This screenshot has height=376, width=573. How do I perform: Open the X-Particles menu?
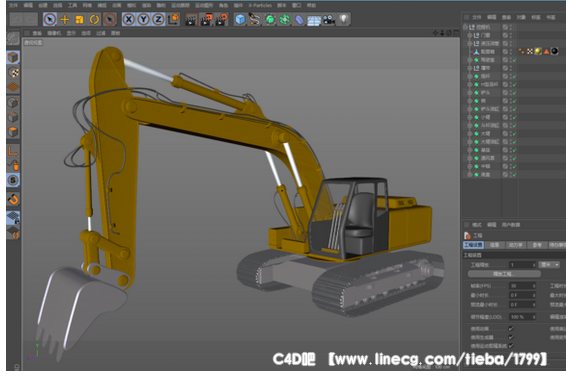[x=260, y=5]
